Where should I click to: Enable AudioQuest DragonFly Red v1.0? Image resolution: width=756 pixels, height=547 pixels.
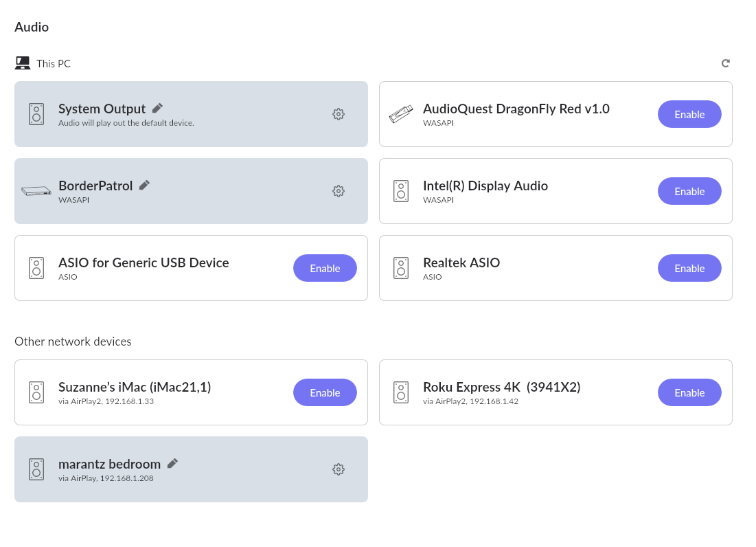point(689,114)
